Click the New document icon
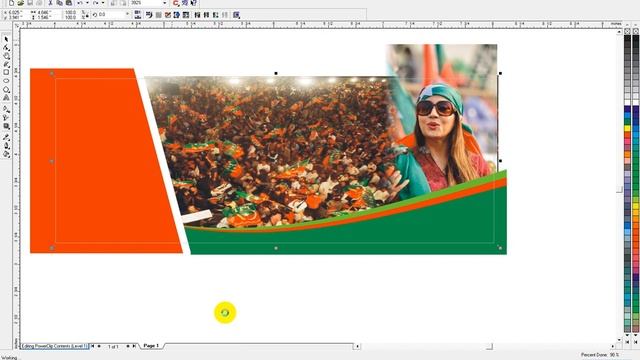Screen dimensions: 640x360 coord(11,3)
